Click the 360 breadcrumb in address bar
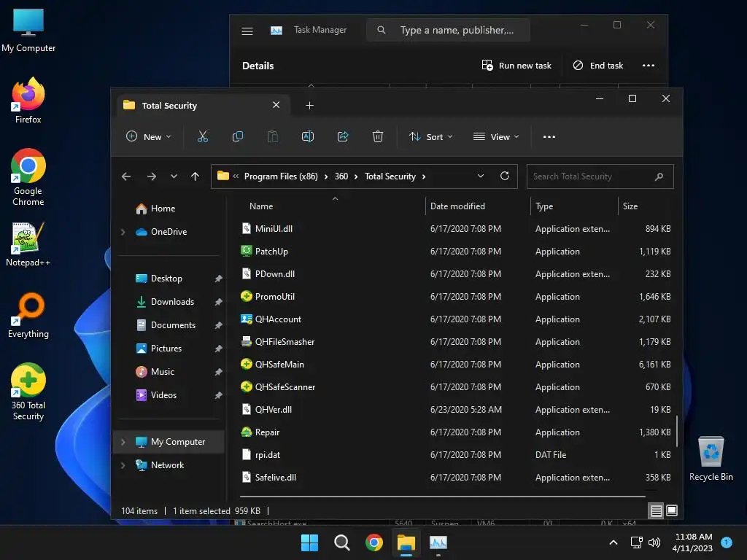 tap(341, 176)
